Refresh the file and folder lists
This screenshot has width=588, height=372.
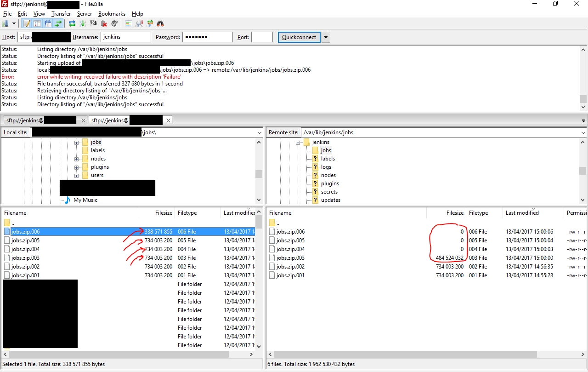(x=72, y=23)
